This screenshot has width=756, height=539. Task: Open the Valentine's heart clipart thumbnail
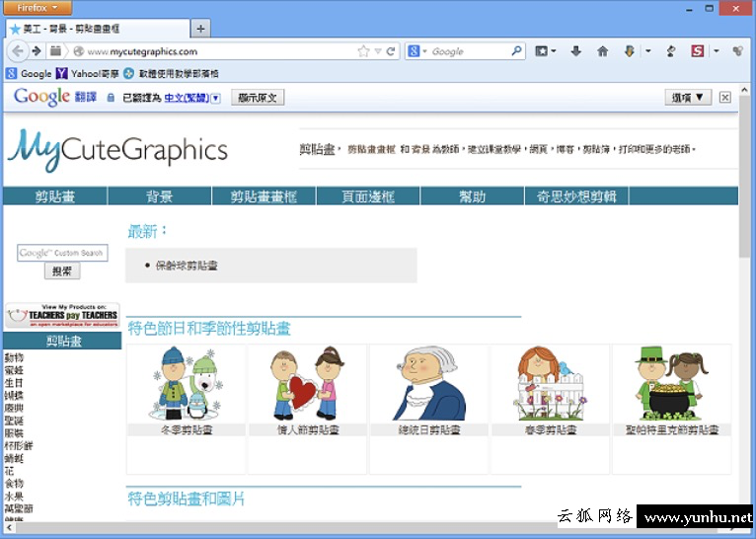[x=308, y=383]
